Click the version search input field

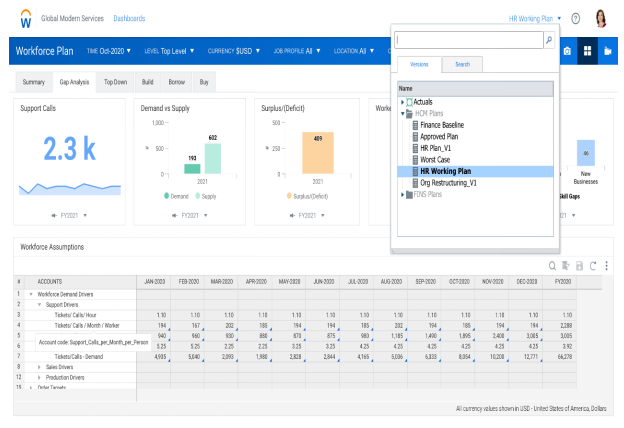469,40
